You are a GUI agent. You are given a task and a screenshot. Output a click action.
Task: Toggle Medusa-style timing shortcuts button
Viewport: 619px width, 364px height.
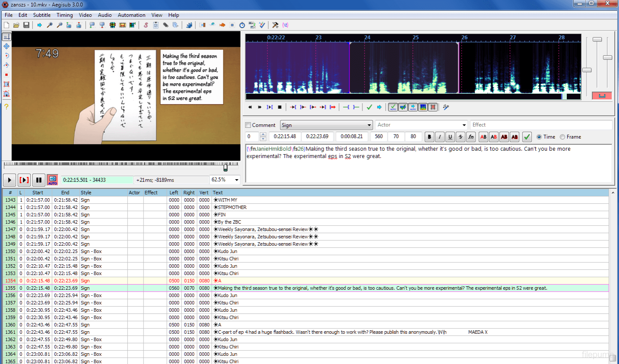pos(433,107)
